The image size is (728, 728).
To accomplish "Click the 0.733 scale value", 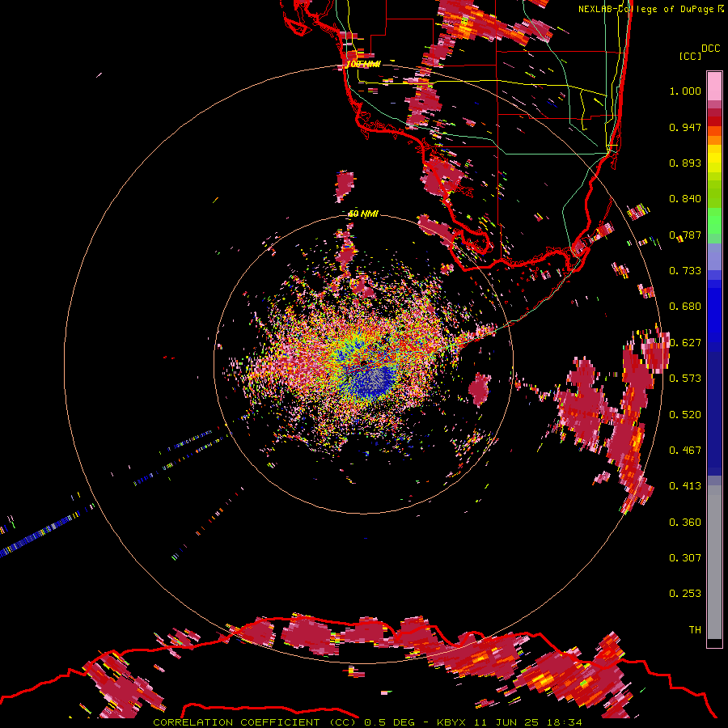I will (x=685, y=271).
